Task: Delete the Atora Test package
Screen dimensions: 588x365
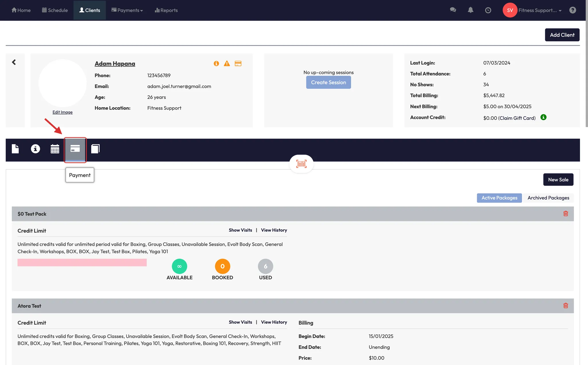Action: coord(566,306)
